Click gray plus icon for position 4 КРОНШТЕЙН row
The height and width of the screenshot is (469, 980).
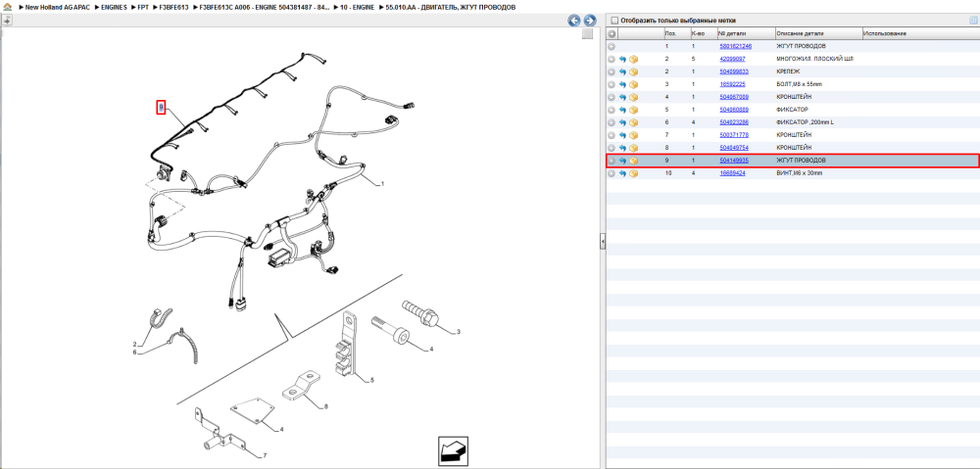pyautogui.click(x=612, y=97)
